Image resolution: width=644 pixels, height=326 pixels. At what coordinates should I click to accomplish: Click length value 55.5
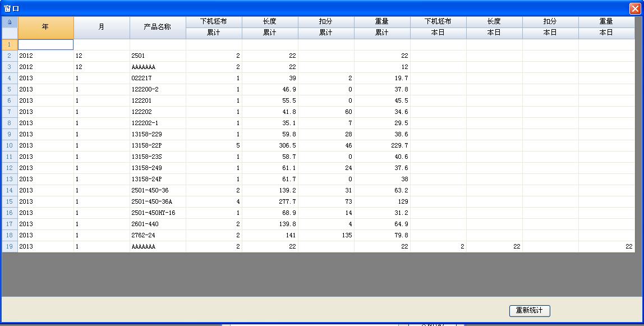tap(270, 100)
